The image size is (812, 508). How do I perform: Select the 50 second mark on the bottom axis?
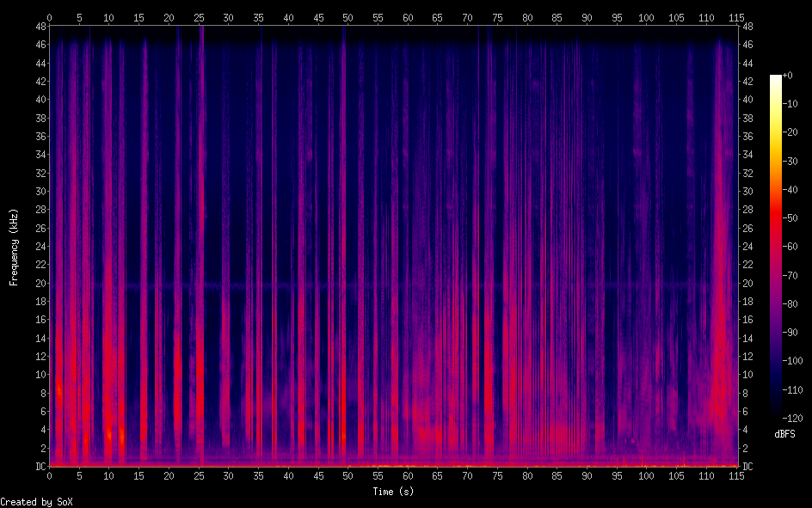click(348, 476)
